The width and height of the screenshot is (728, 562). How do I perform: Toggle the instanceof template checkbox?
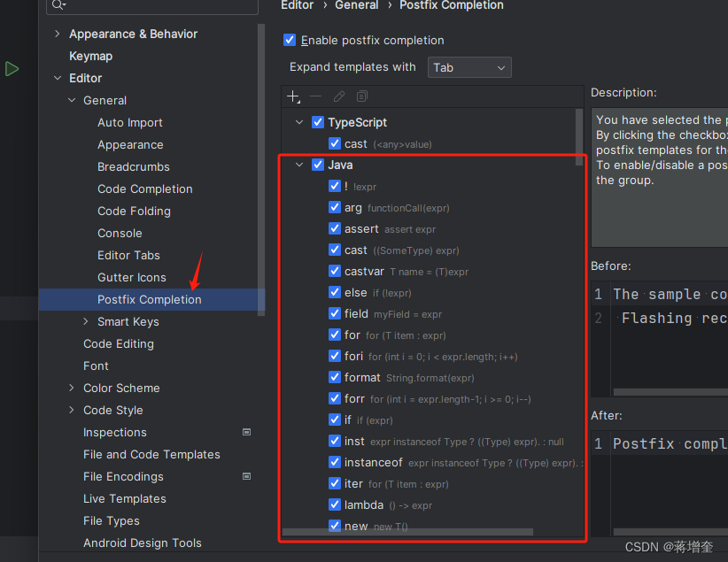tap(334, 462)
